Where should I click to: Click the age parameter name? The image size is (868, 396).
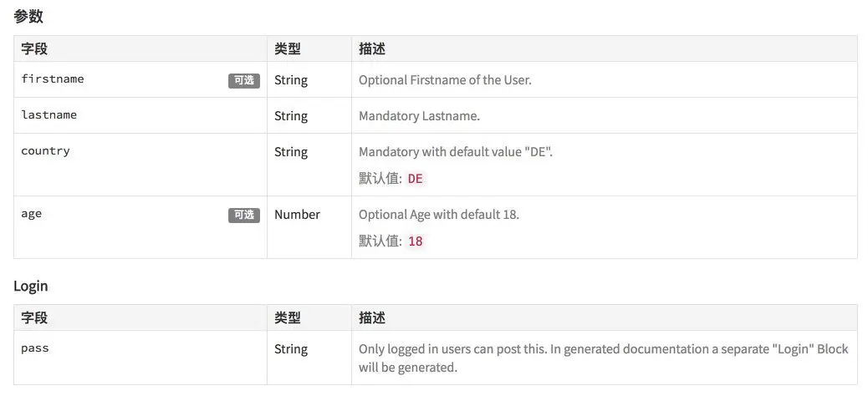[31, 214]
